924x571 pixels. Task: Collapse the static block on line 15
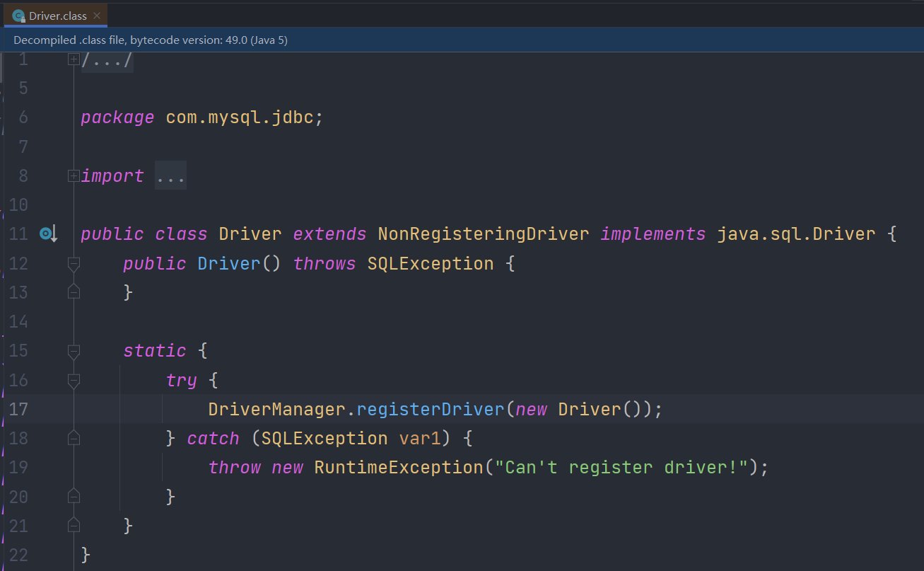click(74, 351)
